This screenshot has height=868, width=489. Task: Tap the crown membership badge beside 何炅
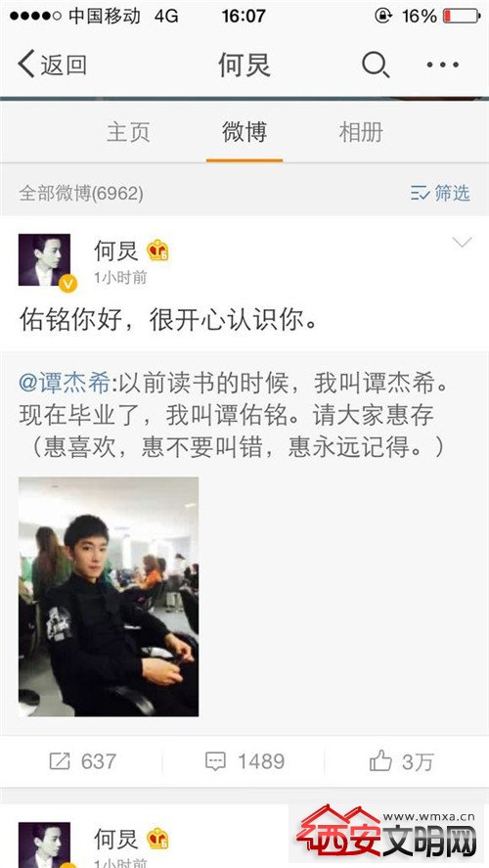(x=158, y=251)
